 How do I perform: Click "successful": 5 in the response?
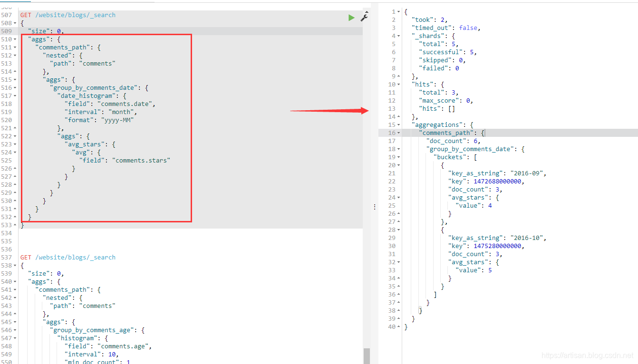point(448,52)
